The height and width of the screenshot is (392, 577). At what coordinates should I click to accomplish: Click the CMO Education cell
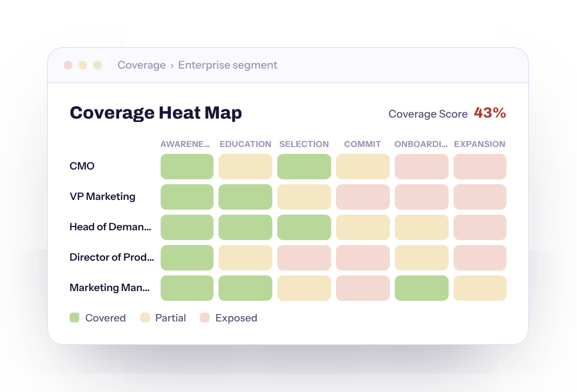coord(245,167)
